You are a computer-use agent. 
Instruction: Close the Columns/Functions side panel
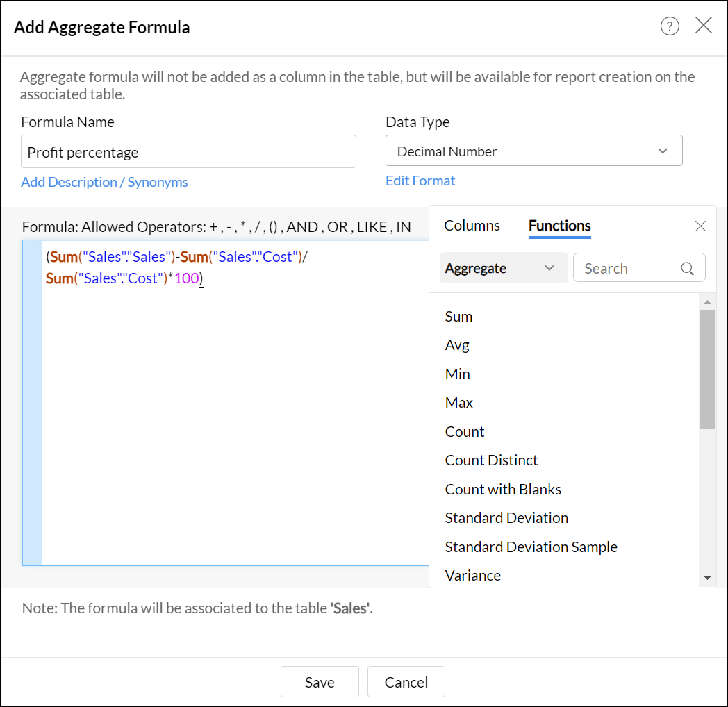[x=700, y=226]
